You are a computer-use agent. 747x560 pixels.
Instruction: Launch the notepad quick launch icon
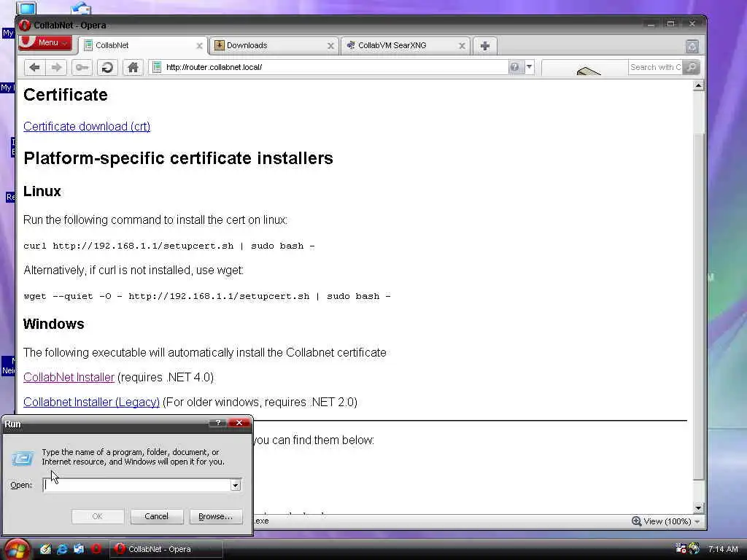[45, 549]
